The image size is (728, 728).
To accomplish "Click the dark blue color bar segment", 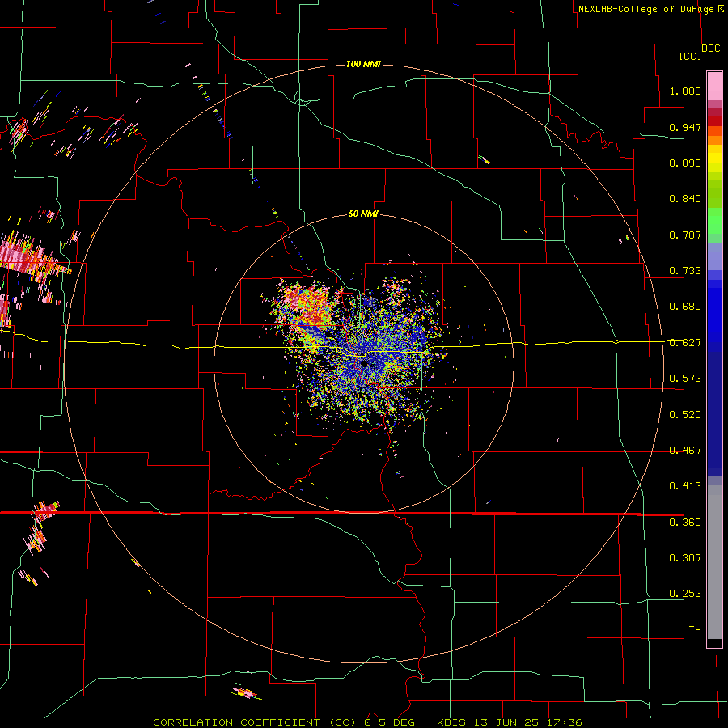I will (714, 413).
